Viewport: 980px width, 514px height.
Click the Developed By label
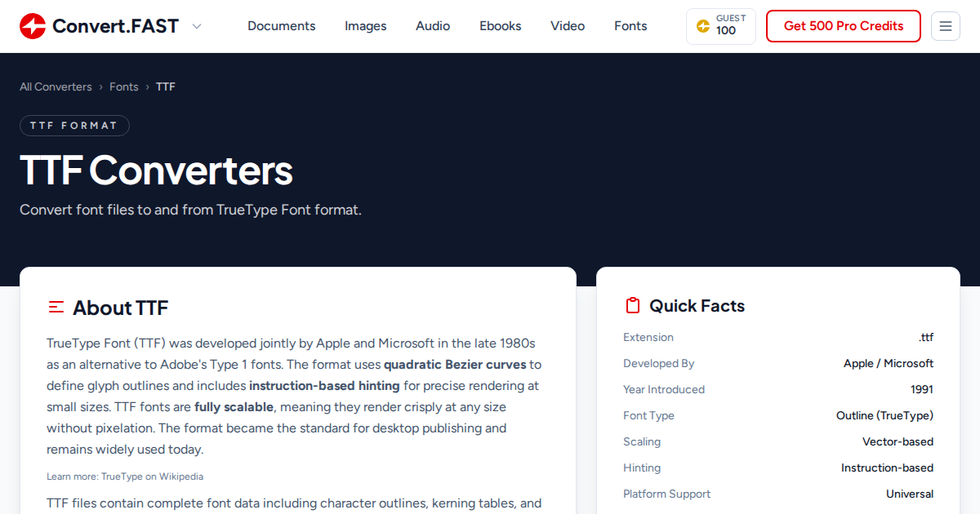[x=659, y=363]
